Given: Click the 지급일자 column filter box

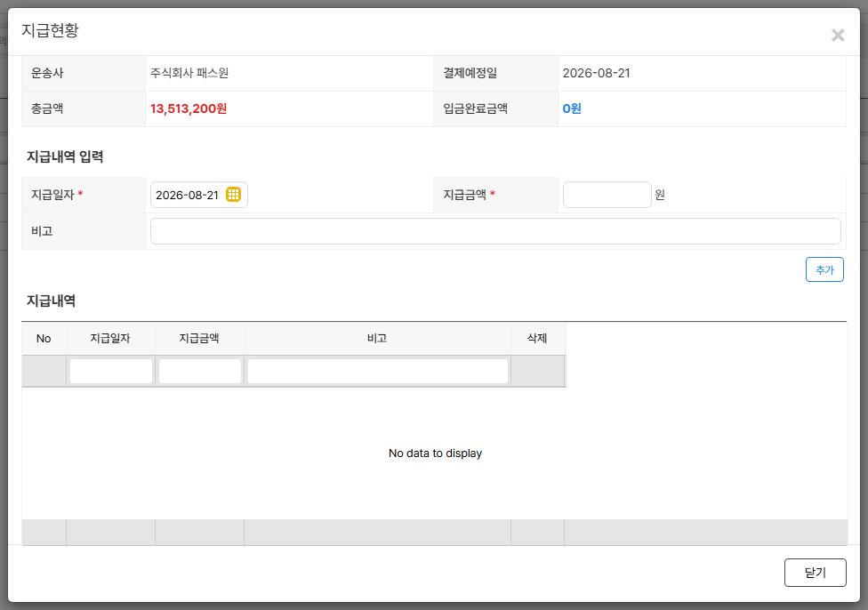Looking at the screenshot, I should 111,371.
